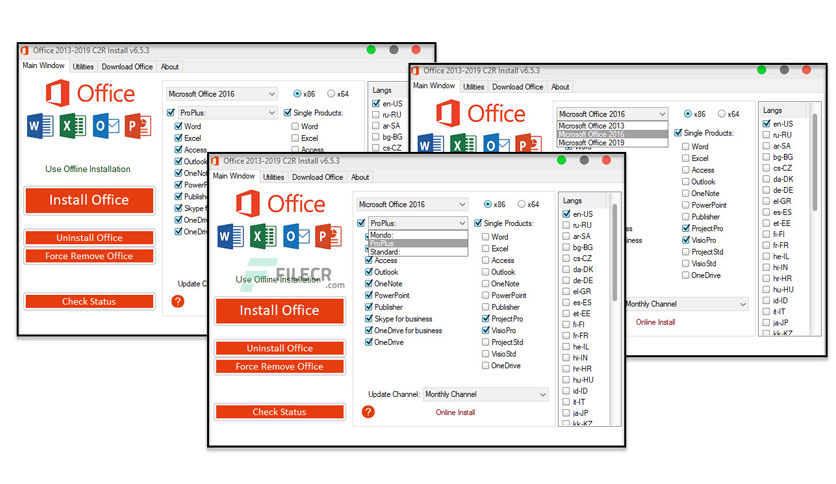Open Download Office tab in right back window
The image size is (836, 484).
click(518, 87)
